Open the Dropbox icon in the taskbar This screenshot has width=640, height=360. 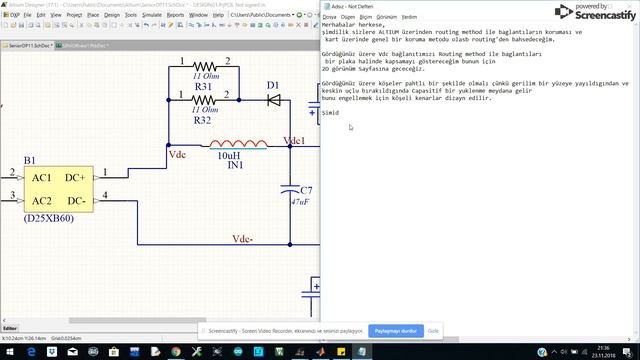52,351
